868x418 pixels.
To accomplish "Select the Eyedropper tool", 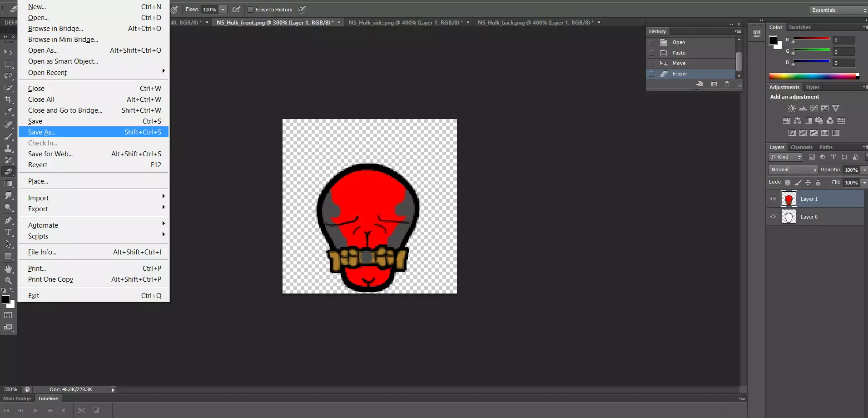I will pyautogui.click(x=8, y=111).
